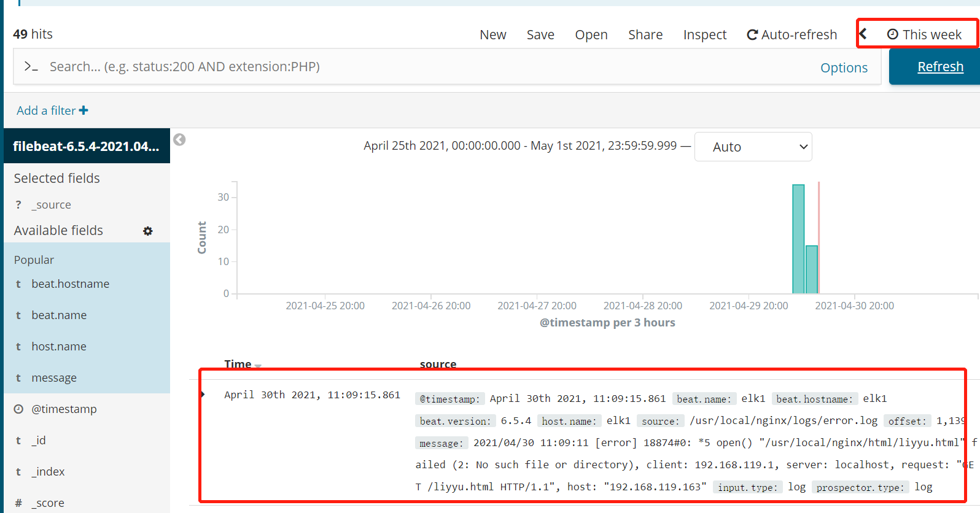Screen dimensions: 980x513
Task: Sort by Time column arrow
Action: click(x=258, y=365)
